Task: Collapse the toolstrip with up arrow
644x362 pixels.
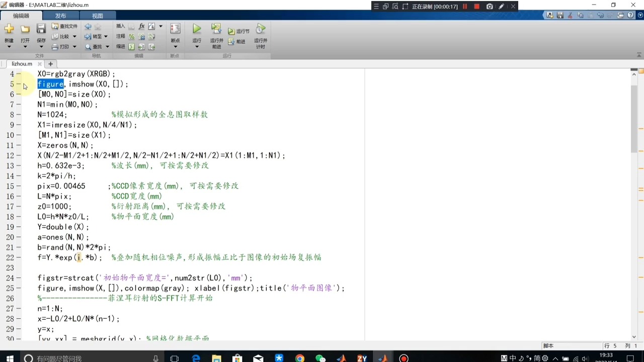Action: click(x=639, y=55)
